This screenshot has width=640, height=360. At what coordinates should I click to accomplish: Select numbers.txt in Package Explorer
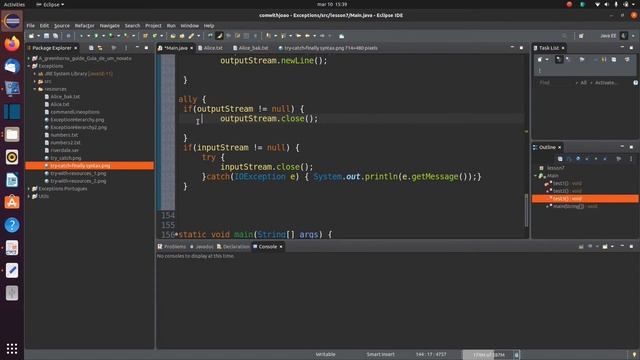pyautogui.click(x=64, y=135)
